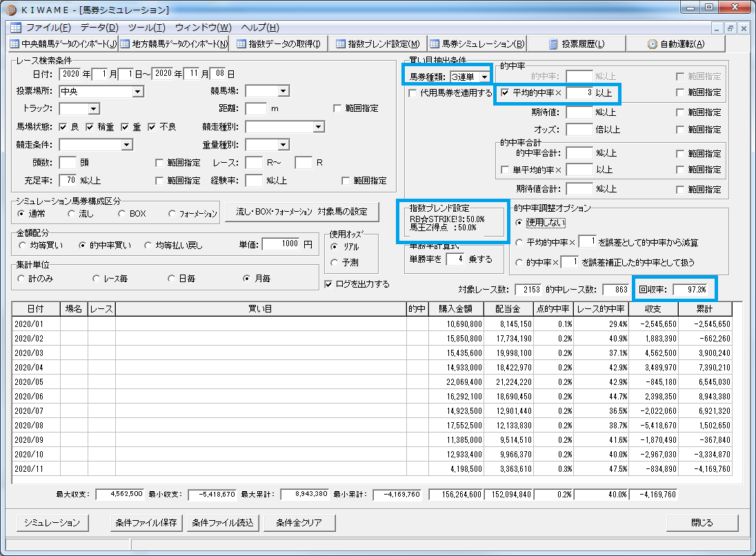
Task: Click the シミュレーション button
Action: point(52,523)
